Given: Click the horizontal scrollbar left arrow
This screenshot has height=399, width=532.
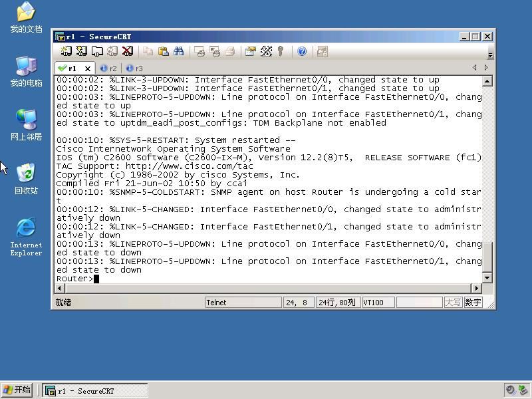Looking at the screenshot, I should click(x=60, y=289).
